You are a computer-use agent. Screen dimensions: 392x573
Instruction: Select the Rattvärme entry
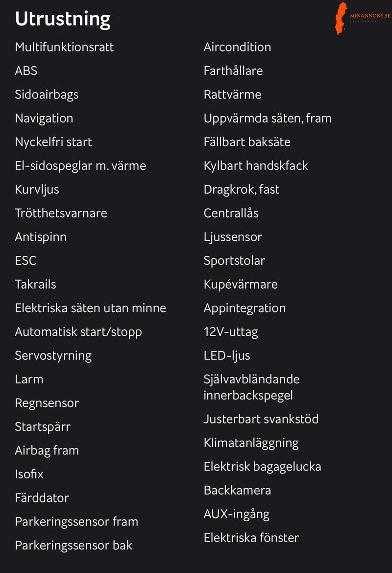(232, 95)
